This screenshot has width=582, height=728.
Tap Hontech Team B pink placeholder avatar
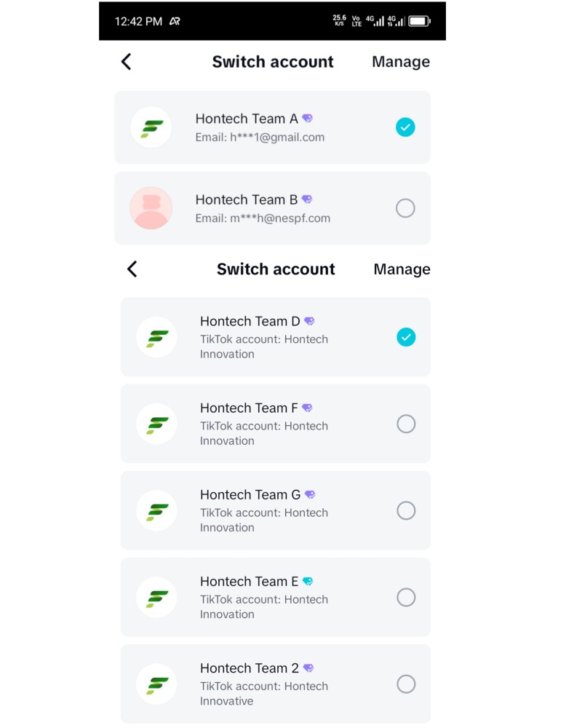tap(151, 208)
